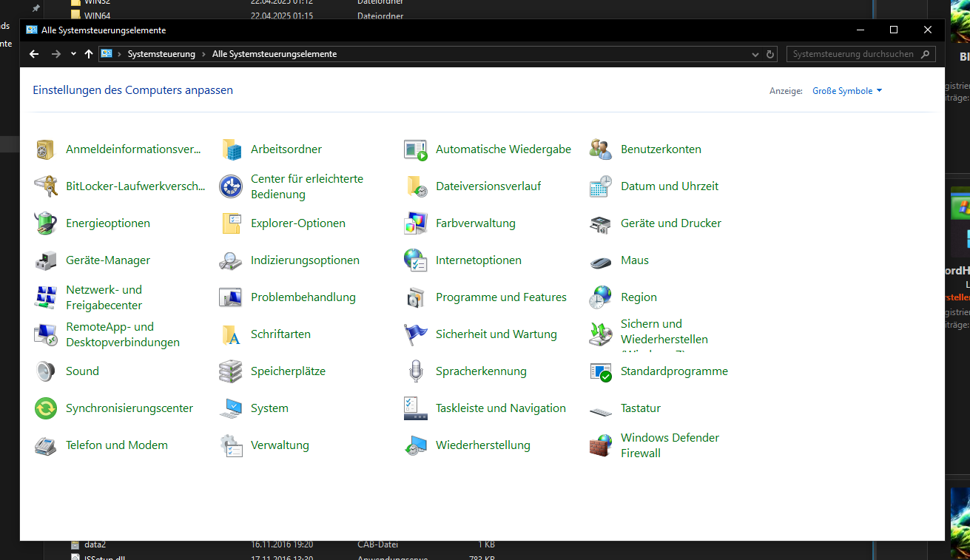Open the Tastatur link text

click(x=641, y=408)
